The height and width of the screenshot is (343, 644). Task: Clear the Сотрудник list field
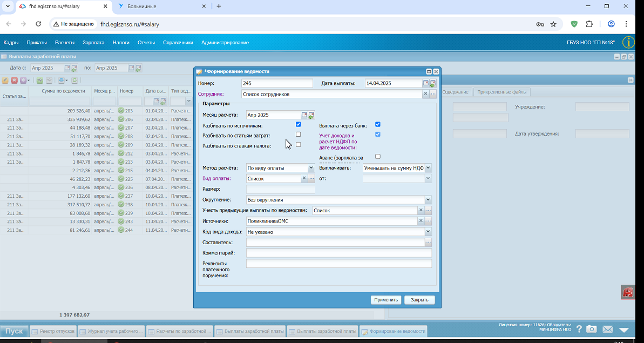pos(425,94)
